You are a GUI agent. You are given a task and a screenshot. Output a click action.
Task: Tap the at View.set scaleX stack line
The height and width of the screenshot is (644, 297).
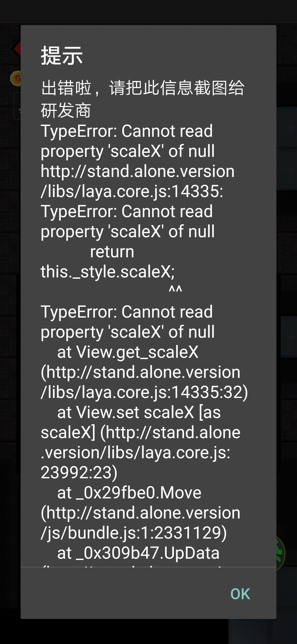click(139, 412)
